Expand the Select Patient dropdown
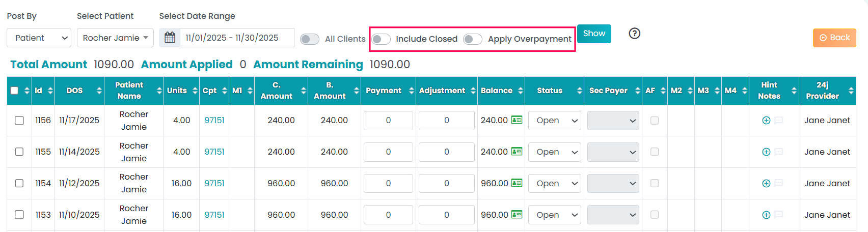This screenshot has width=868, height=232. [x=115, y=38]
